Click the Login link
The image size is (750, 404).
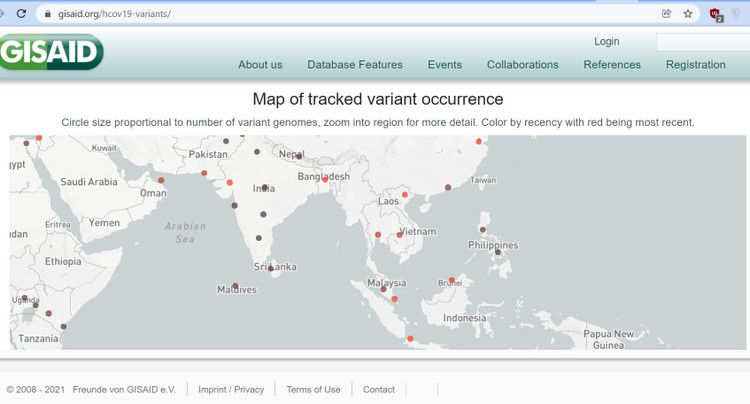(x=606, y=42)
